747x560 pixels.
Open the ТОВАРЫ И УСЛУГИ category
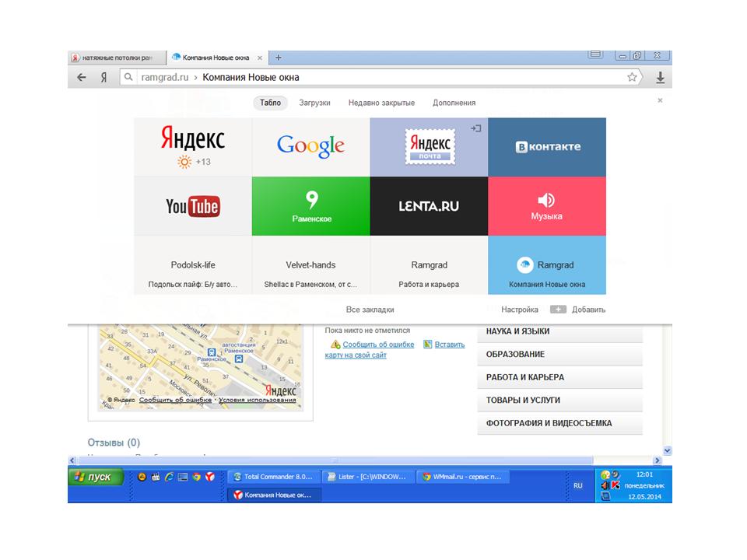click(559, 400)
